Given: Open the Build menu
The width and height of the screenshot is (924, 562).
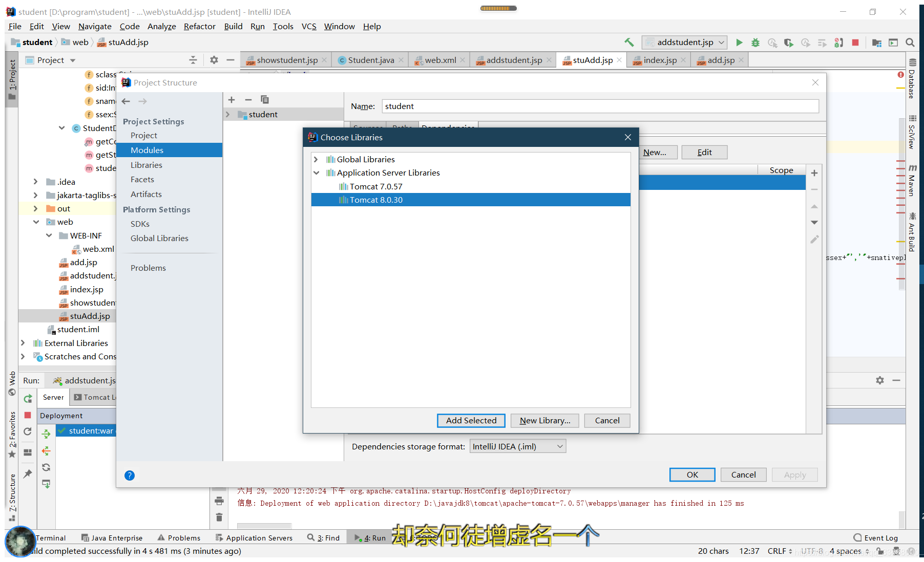Looking at the screenshot, I should coord(233,27).
